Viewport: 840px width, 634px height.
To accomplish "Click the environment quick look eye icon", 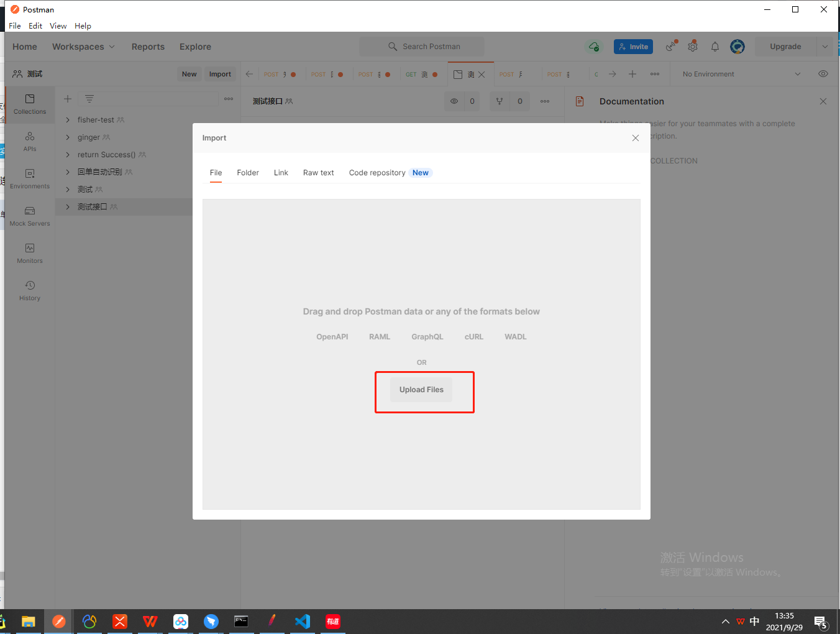I will (823, 74).
